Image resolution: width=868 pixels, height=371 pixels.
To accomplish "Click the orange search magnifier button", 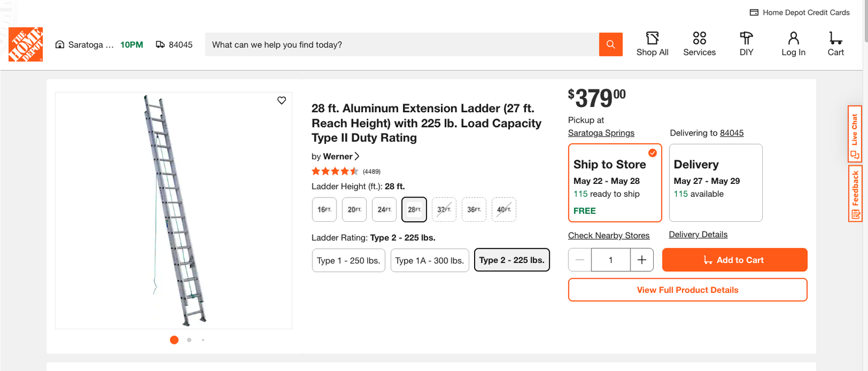I will click(x=610, y=44).
